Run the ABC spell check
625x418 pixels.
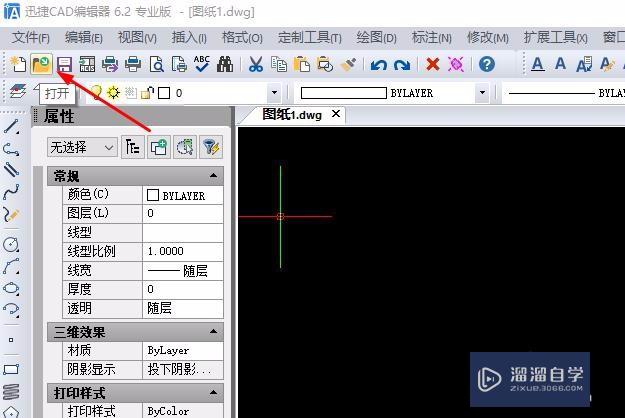click(202, 64)
